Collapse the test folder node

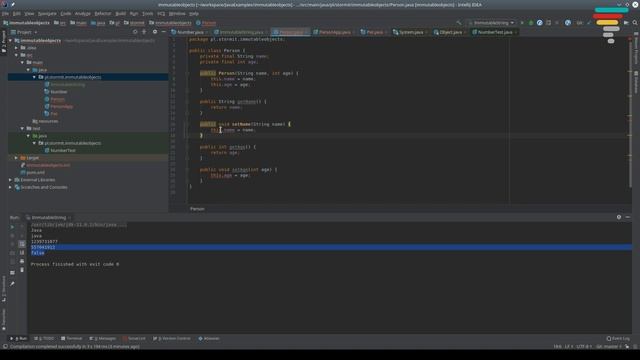pyautogui.click(x=22, y=129)
